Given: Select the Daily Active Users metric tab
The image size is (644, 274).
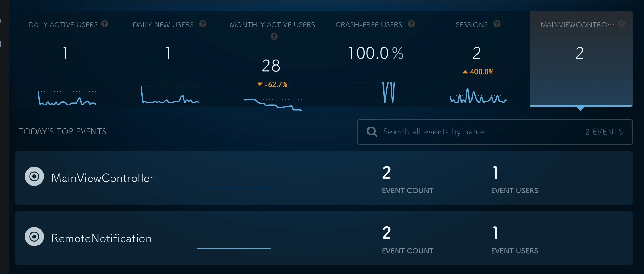Looking at the screenshot, I should pyautogui.click(x=67, y=59).
